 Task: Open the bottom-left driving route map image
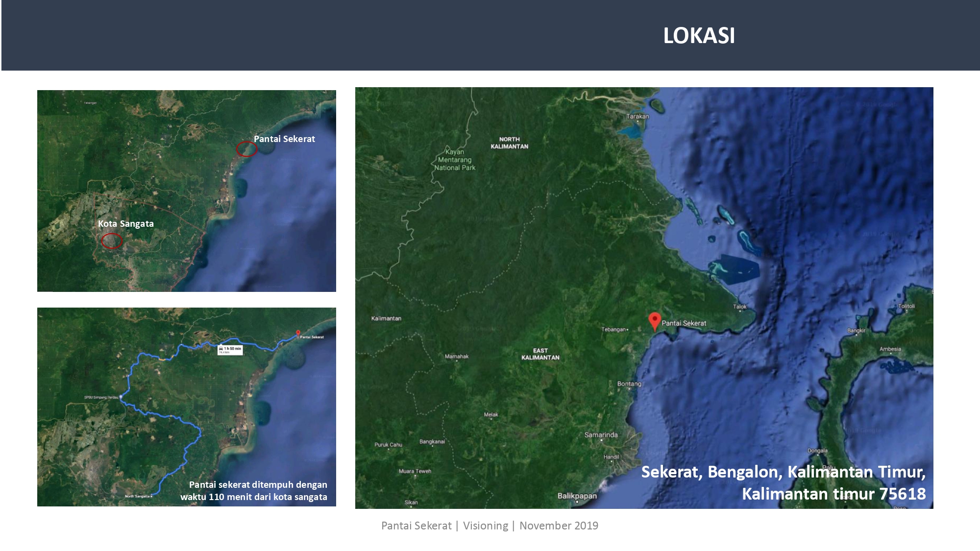point(187,407)
